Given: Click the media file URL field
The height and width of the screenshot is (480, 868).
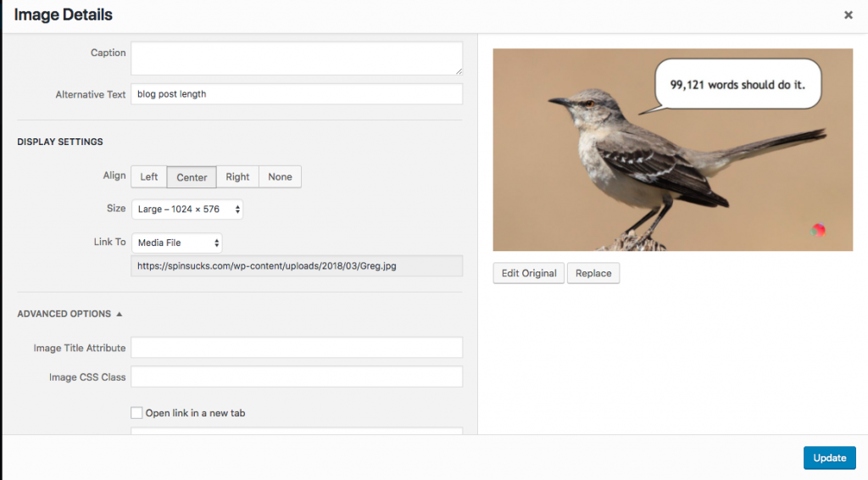Looking at the screenshot, I should (296, 266).
